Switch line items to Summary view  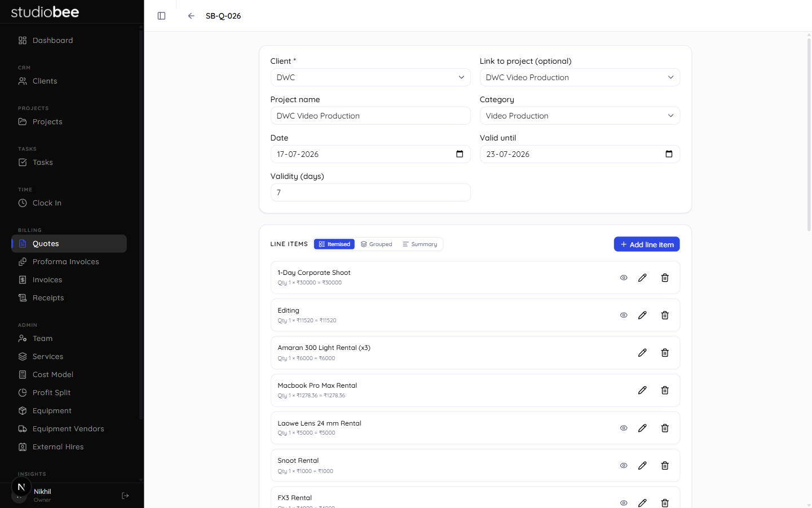[420, 244]
